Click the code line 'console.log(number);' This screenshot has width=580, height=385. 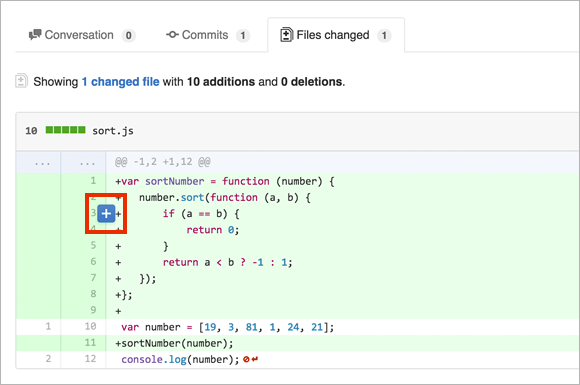[181, 360]
